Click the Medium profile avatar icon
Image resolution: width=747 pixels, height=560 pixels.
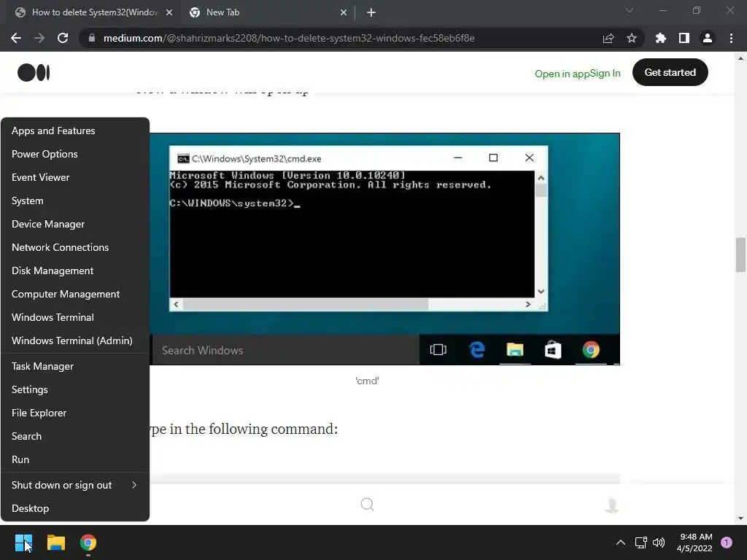(x=612, y=505)
